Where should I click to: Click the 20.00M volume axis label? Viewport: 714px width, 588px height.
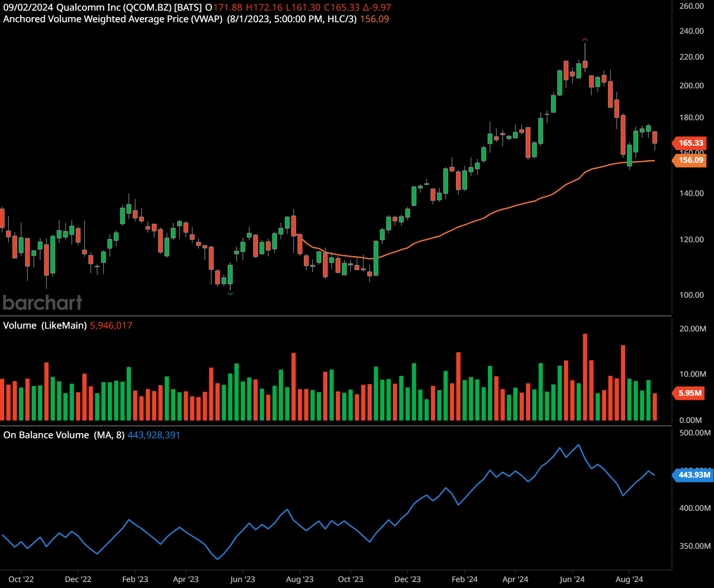coord(693,329)
